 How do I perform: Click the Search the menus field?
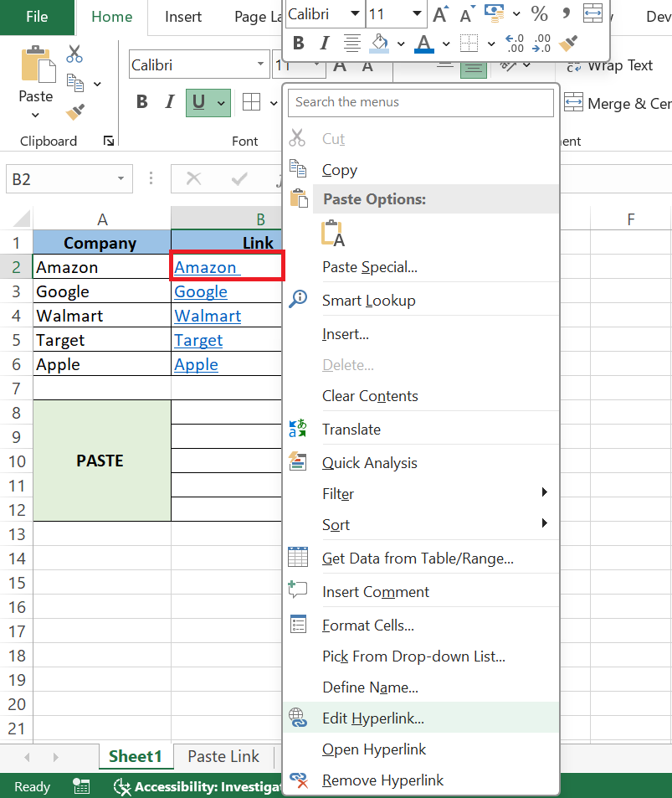(421, 102)
